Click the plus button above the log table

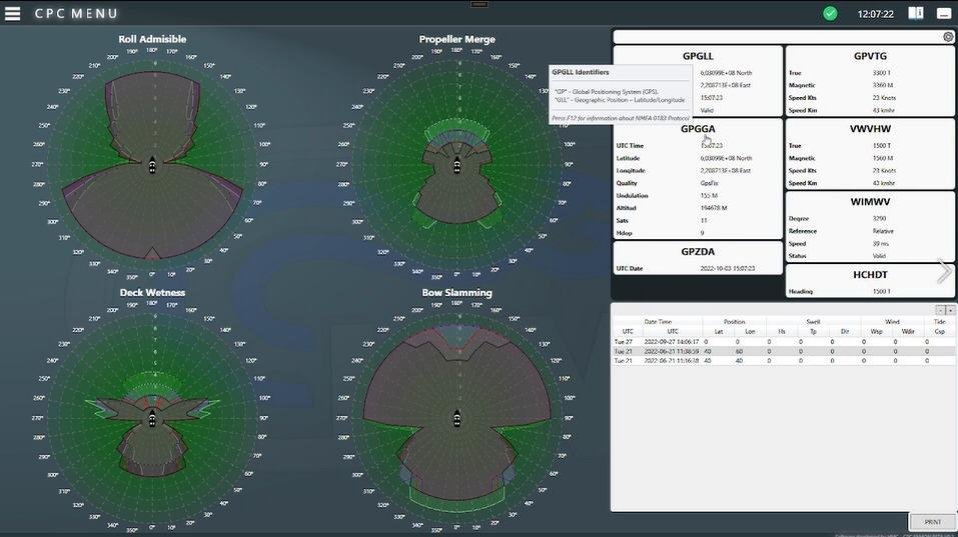[x=950, y=310]
